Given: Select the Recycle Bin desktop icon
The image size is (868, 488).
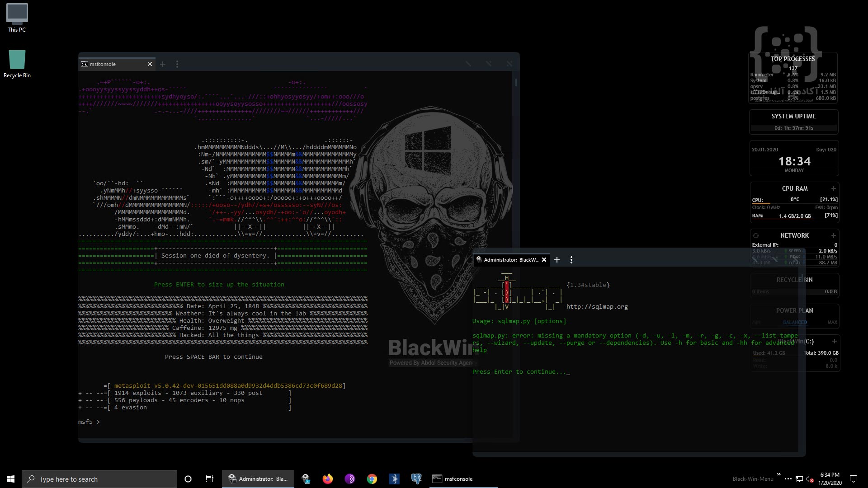Looking at the screenshot, I should [x=17, y=64].
